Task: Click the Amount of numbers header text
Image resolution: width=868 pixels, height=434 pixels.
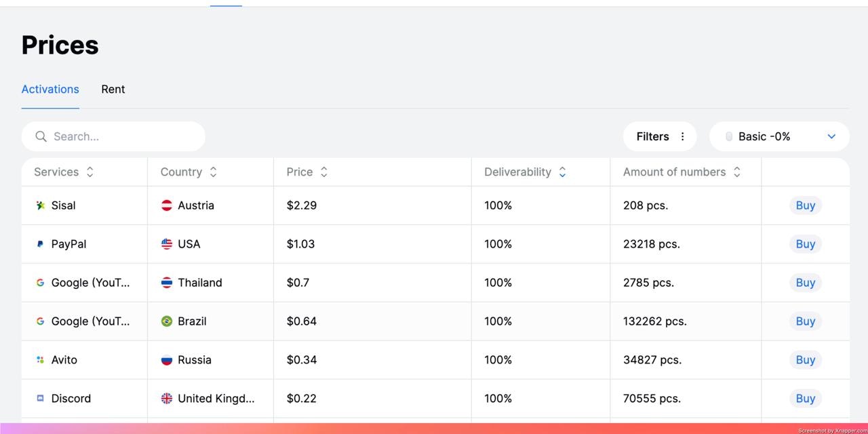Action: coord(675,172)
